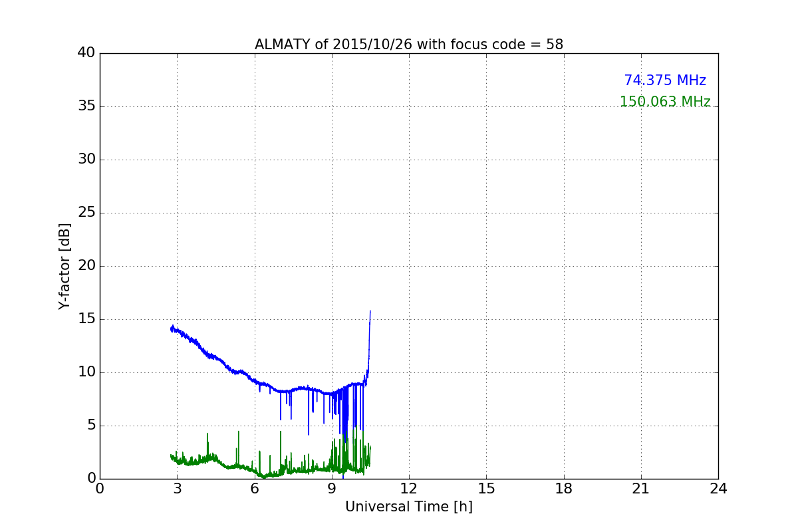The width and height of the screenshot is (798, 532).
Task: Click the x-axis tick label 15
Action: [486, 488]
